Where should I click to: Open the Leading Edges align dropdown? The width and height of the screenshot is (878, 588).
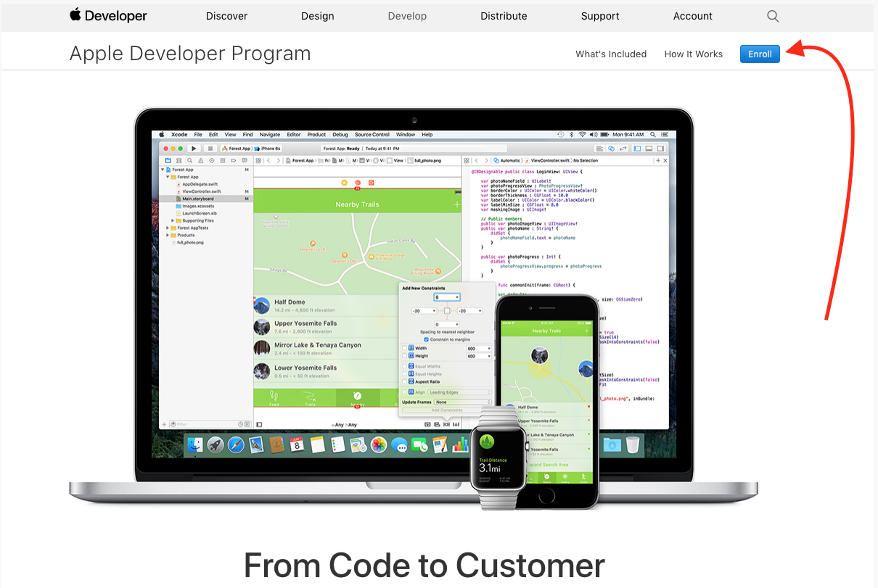pyautogui.click(x=459, y=392)
